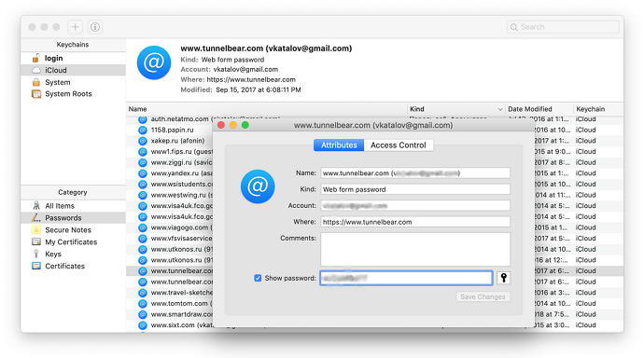Click the Save Changes button
The height and width of the screenshot is (358, 644).
[483, 296]
